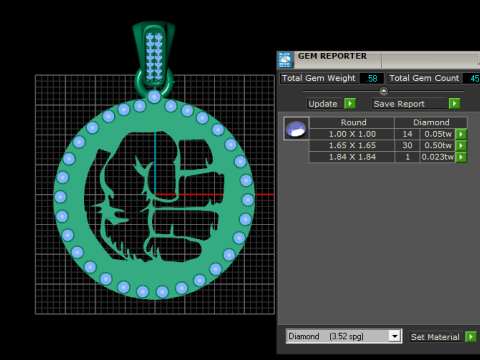The height and width of the screenshot is (360, 480).
Task: Click the green arrow beside Update
Action: 350,104
